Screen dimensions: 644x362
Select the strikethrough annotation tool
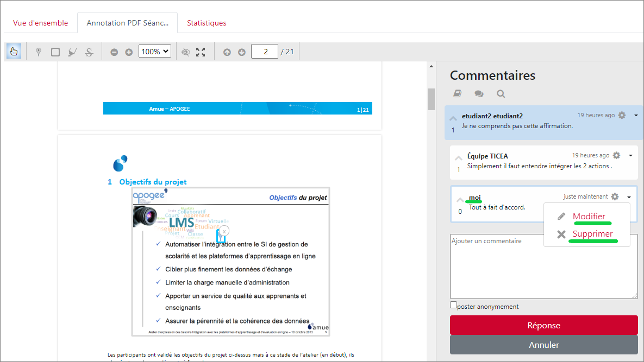pos(89,52)
